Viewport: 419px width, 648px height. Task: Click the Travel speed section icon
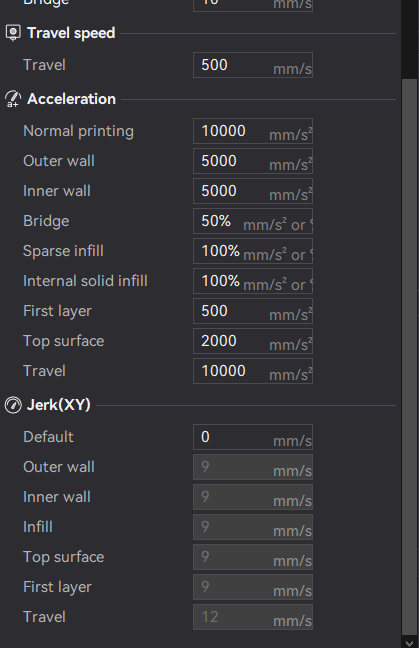click(x=13, y=33)
